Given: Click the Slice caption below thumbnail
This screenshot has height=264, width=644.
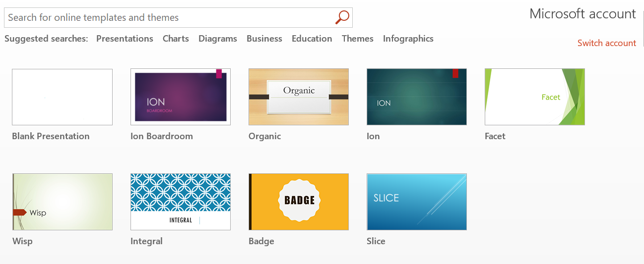Looking at the screenshot, I should click(x=376, y=241).
